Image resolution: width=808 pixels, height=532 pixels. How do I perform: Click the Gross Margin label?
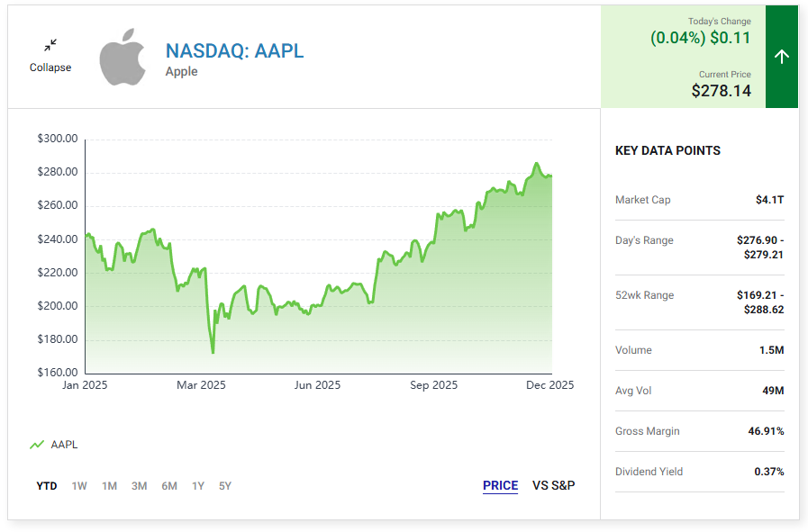[648, 431]
